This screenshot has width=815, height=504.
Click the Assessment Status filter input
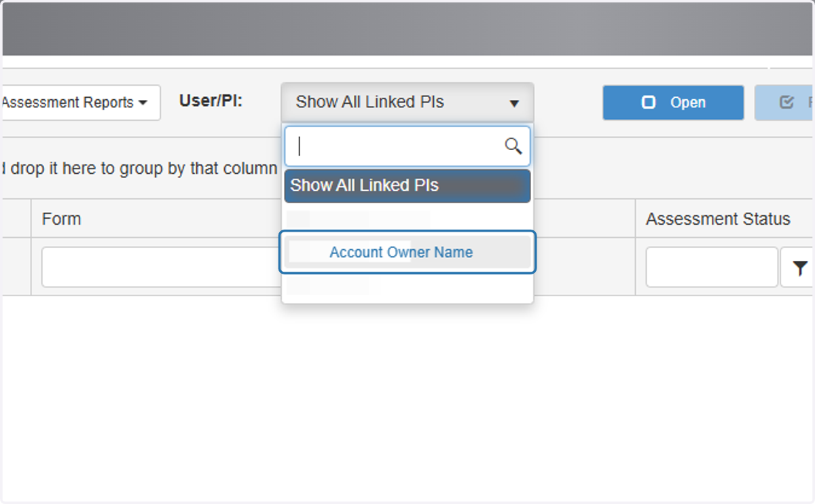[x=712, y=267]
